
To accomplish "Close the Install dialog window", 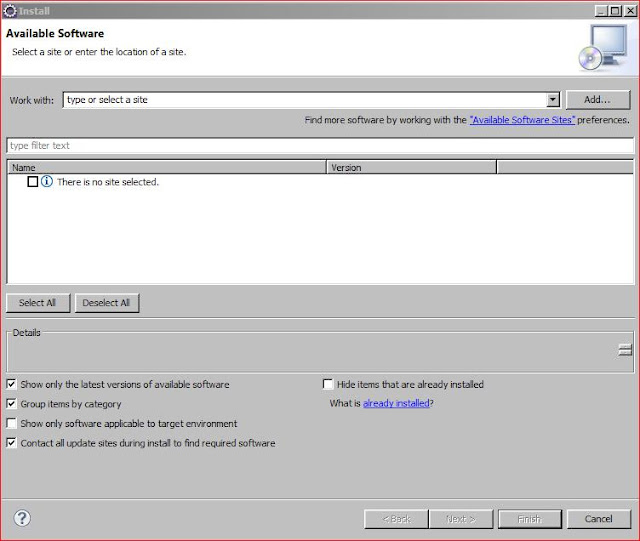I will click(x=628, y=9).
